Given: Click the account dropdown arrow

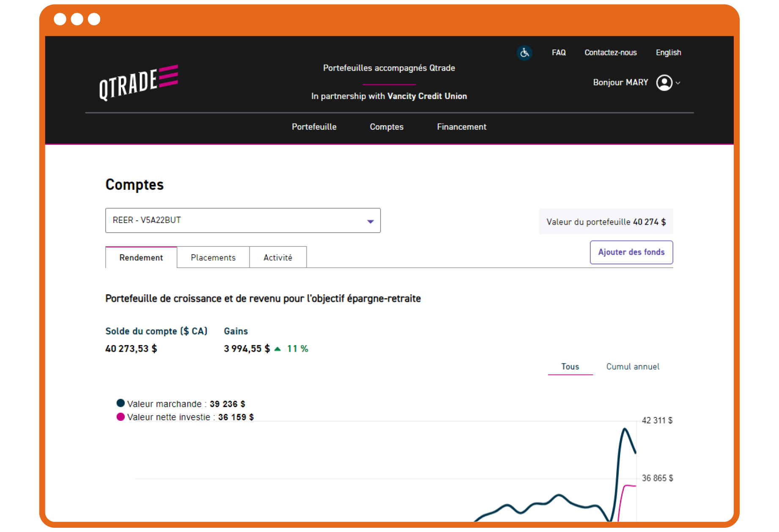Looking at the screenshot, I should click(x=370, y=221).
